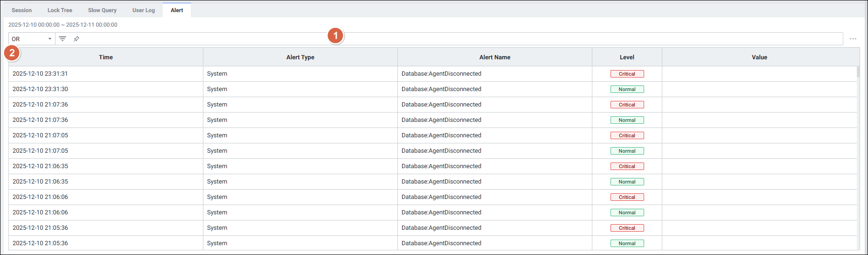Switch to the Lock Tree tab
This screenshot has width=868, height=255.
[x=60, y=10]
